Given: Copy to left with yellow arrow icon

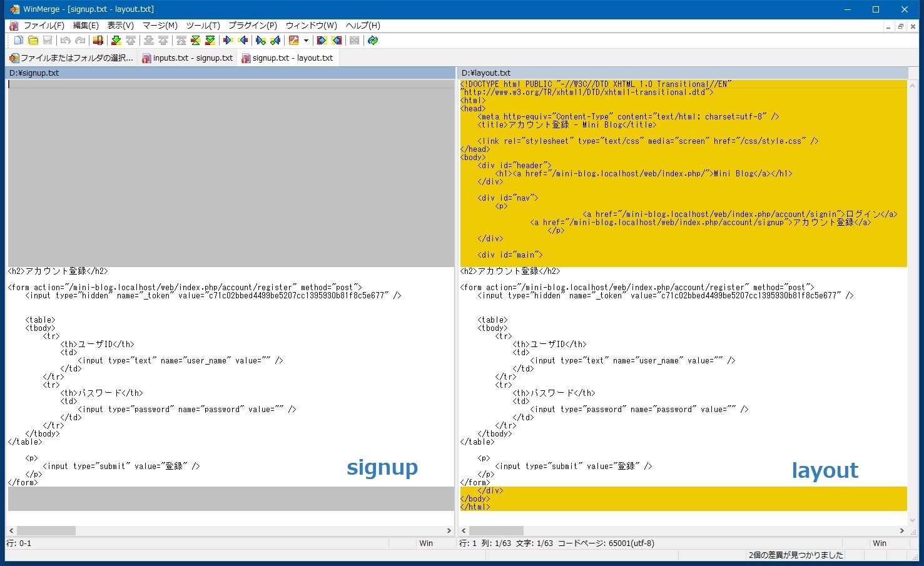Looking at the screenshot, I should pos(243,41).
